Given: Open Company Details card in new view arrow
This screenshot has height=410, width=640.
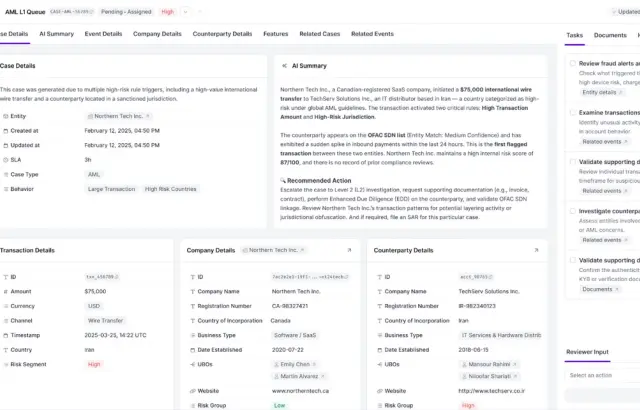Looking at the screenshot, I should click(349, 250).
